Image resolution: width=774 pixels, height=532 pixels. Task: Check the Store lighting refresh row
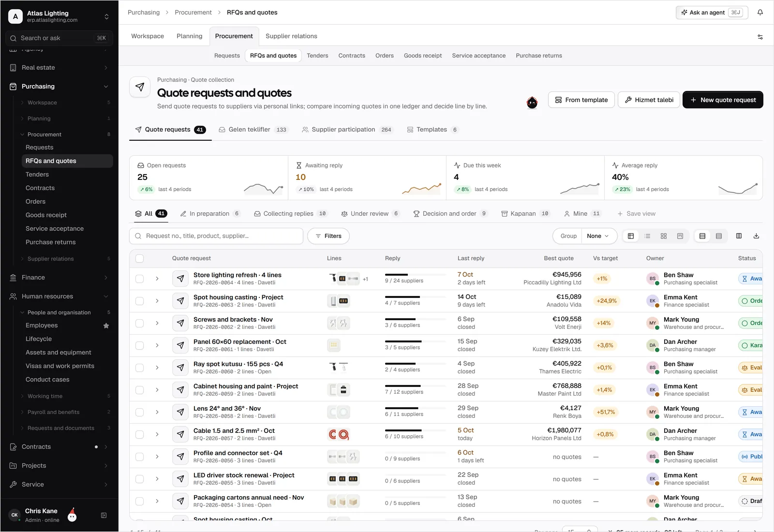pos(140,279)
